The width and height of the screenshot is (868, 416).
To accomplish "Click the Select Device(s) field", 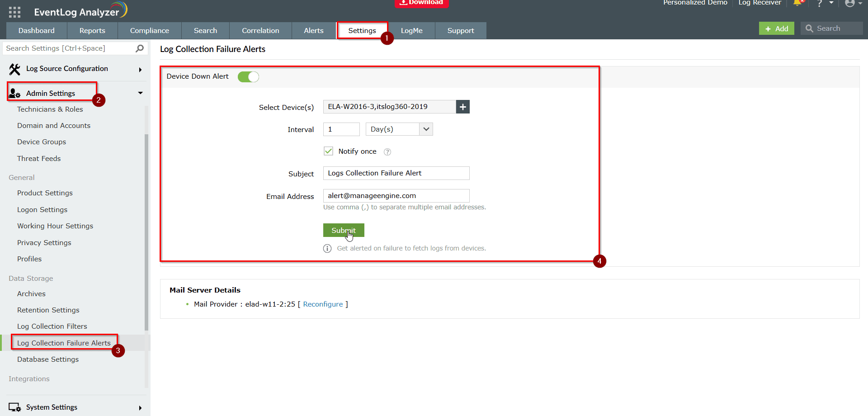I will tap(390, 107).
